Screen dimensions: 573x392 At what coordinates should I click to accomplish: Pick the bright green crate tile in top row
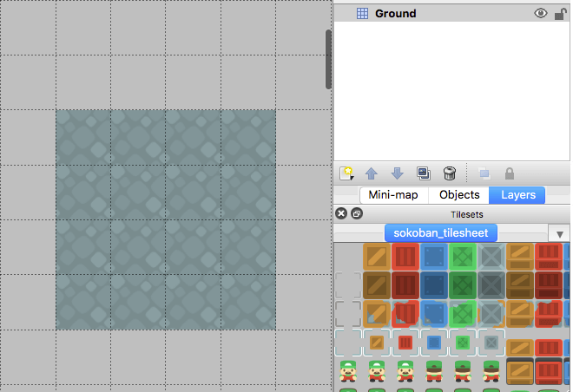click(463, 257)
